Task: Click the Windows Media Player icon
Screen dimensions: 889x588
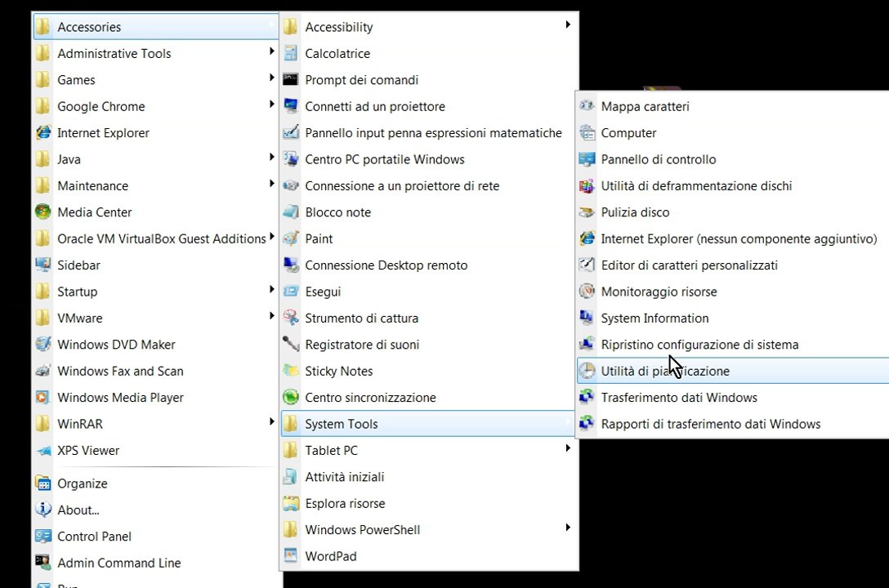Action: 43,397
